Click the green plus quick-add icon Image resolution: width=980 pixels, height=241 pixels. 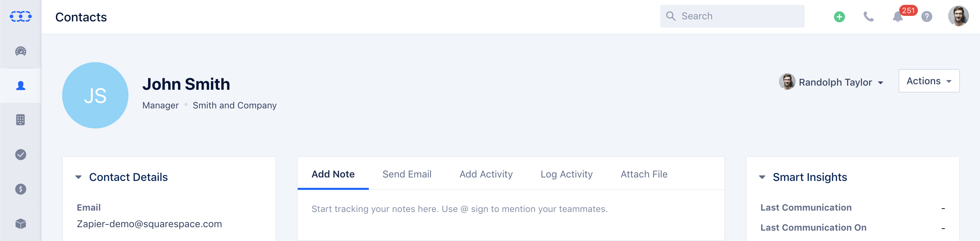point(839,17)
